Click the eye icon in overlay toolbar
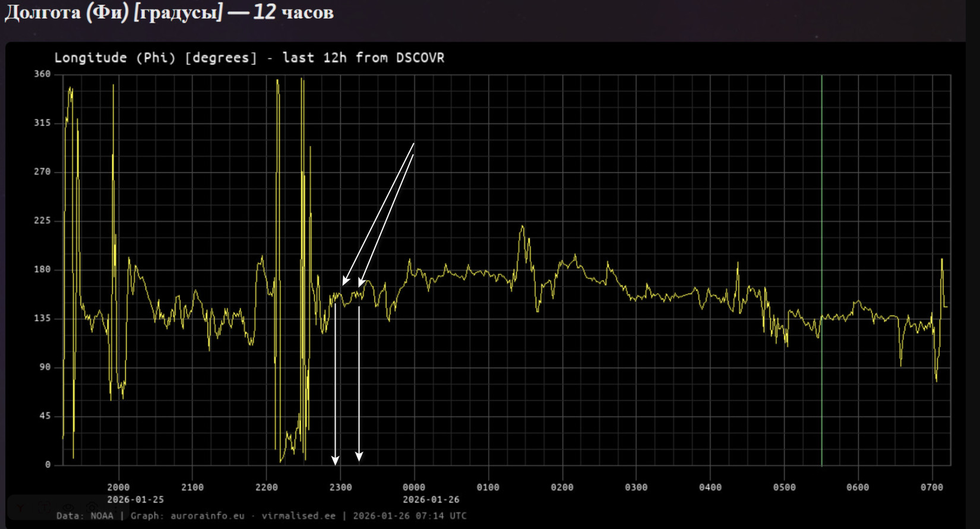Viewport: 980px width, 529px height. click(x=68, y=507)
